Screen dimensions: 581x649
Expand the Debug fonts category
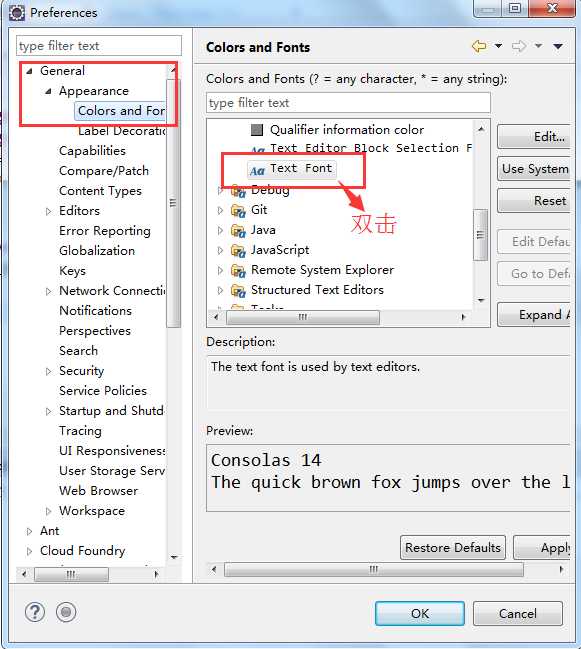coord(220,191)
